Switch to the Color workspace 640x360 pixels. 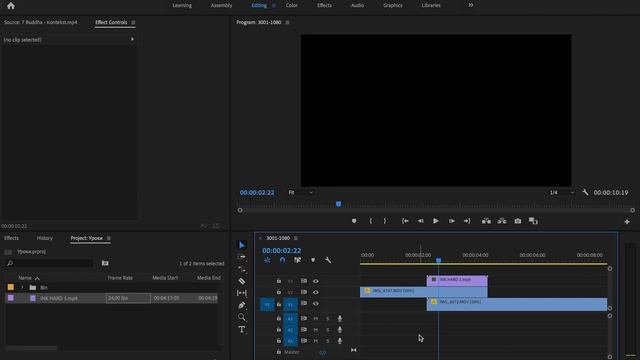291,6
